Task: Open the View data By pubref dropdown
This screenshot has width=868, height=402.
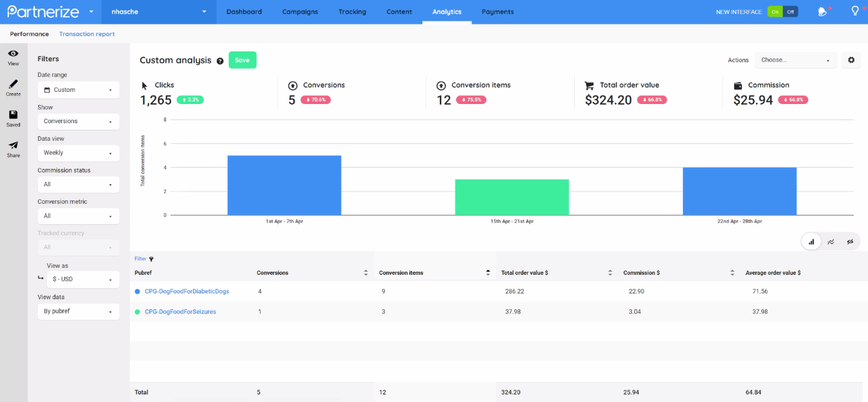Action: coord(78,311)
